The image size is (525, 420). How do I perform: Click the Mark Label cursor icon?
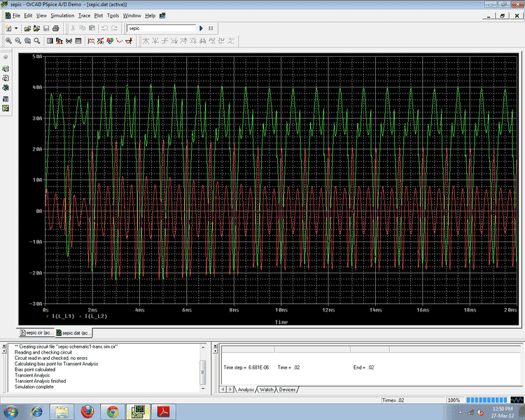(231, 41)
